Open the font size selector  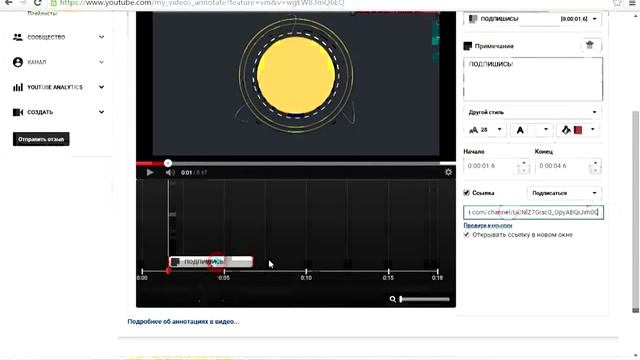485,130
